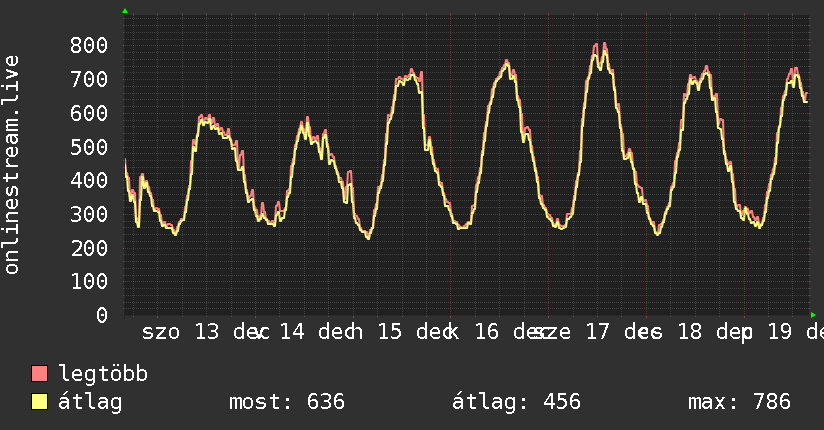Click the '15' x-axis date label

390,332
